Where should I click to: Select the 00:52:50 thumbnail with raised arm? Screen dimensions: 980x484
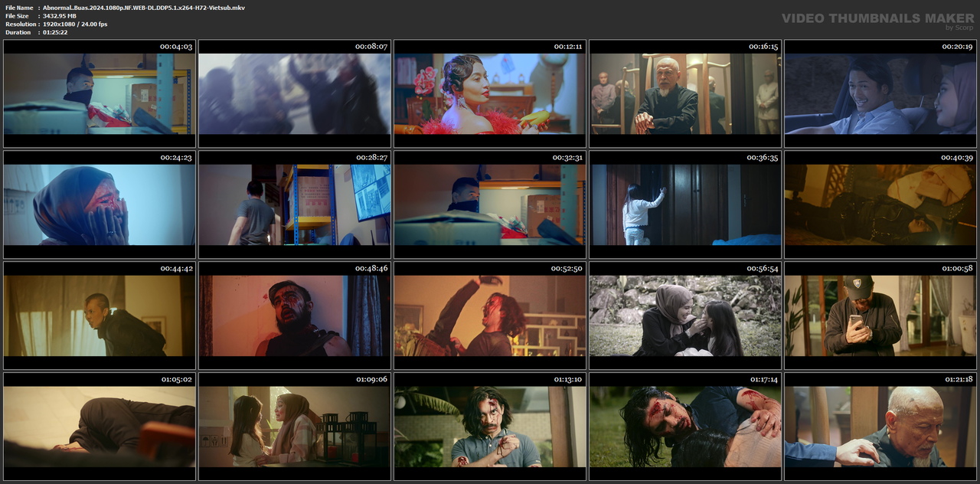click(x=490, y=316)
